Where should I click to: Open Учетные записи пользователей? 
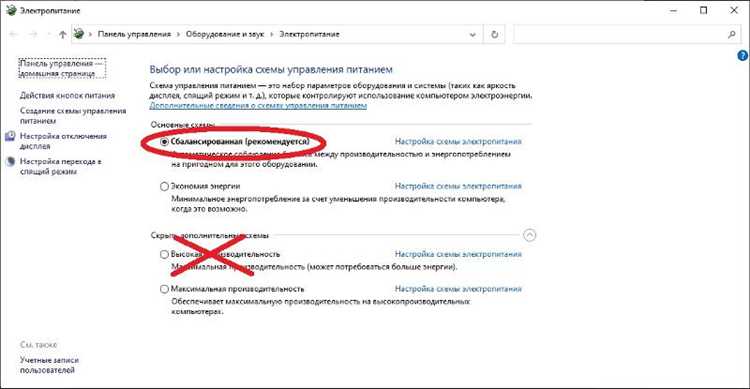point(49,365)
